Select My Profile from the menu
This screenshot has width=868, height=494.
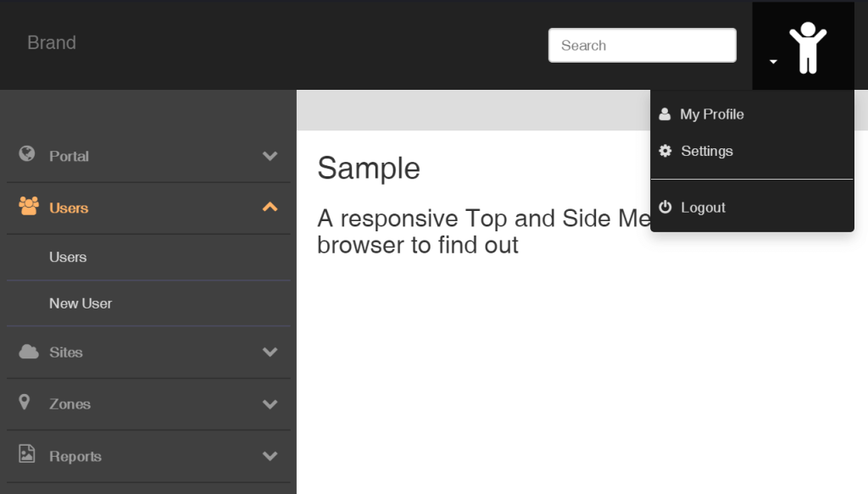click(712, 114)
